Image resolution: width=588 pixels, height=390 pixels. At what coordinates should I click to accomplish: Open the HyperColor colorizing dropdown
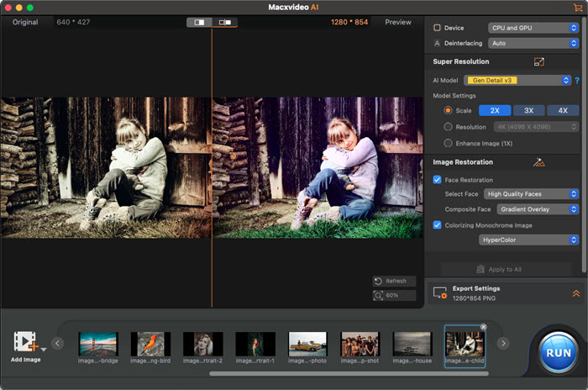pos(528,240)
